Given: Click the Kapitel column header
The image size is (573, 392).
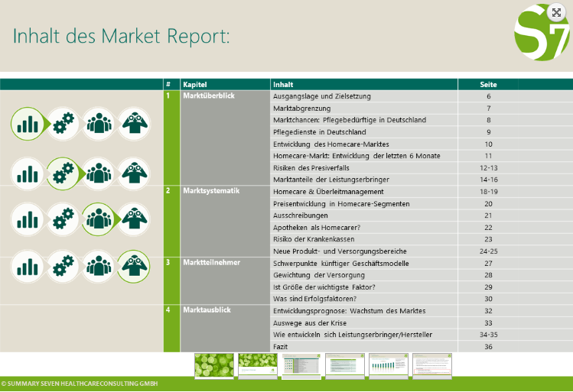Looking at the screenshot, I should pyautogui.click(x=225, y=84).
